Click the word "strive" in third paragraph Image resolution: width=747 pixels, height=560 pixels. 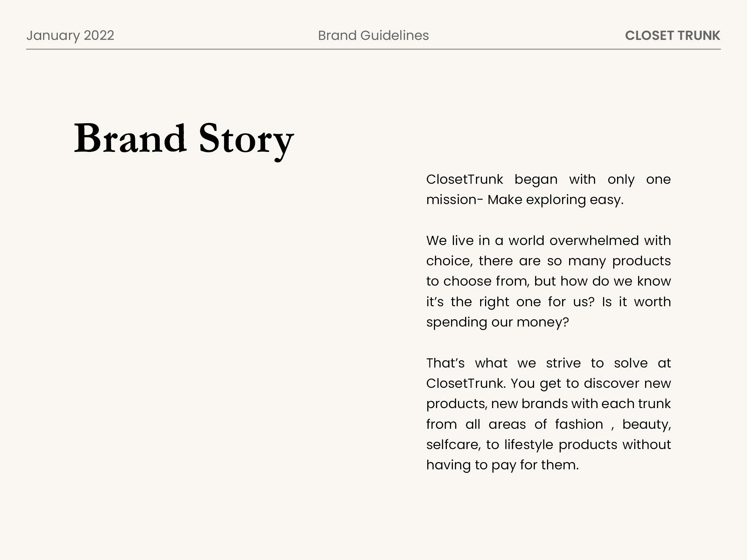[563, 363]
